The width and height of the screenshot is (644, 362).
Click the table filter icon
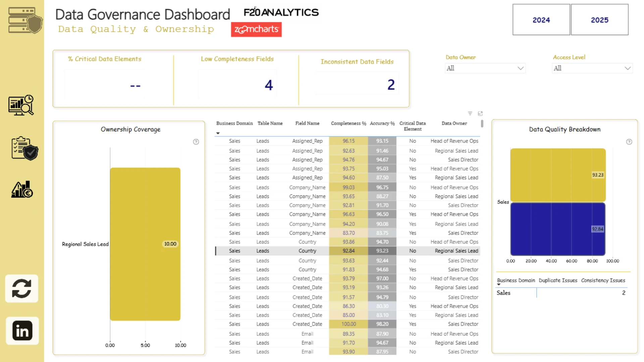[470, 114]
